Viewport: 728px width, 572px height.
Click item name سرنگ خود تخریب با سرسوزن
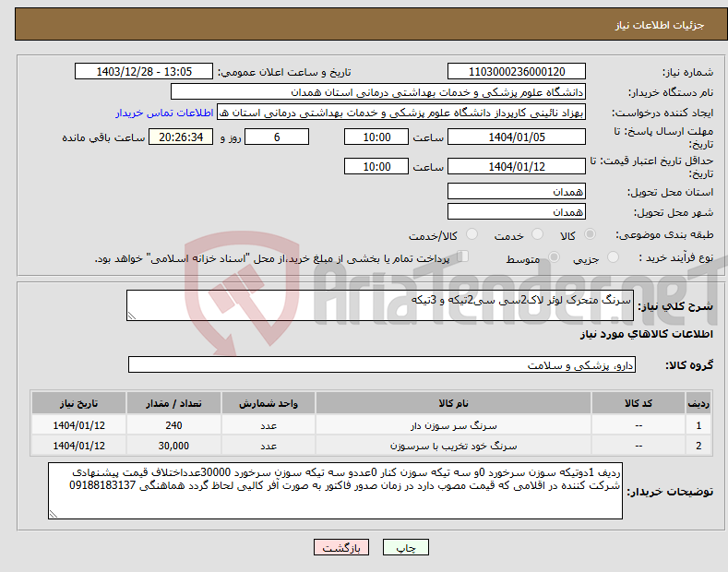[x=453, y=446]
